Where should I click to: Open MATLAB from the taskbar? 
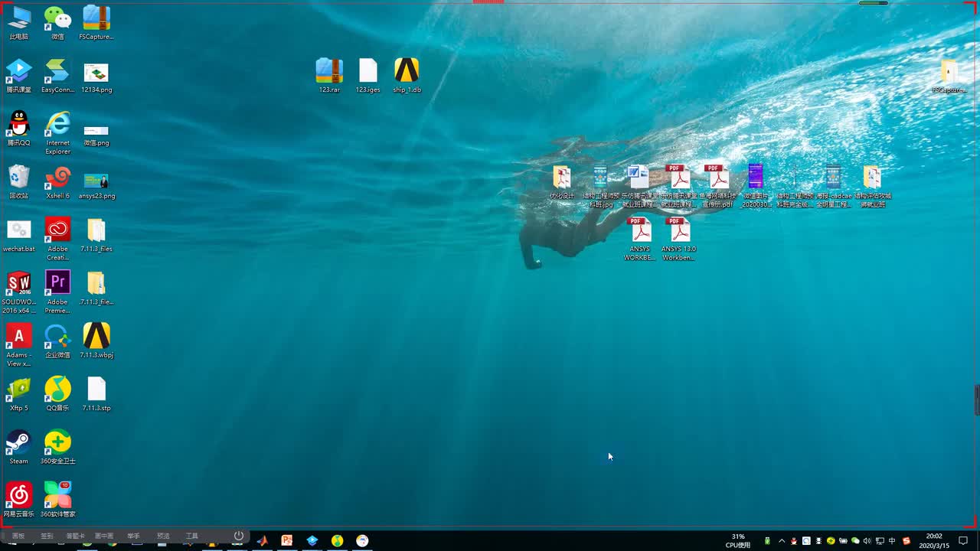[x=262, y=540]
